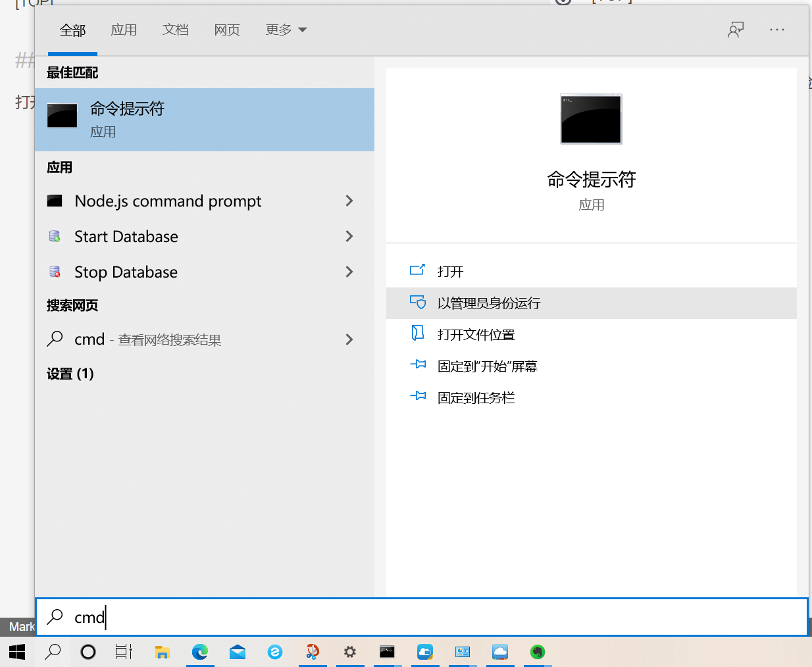812x667 pixels.
Task: Open Command Prompt window in taskbar
Action: tap(388, 652)
